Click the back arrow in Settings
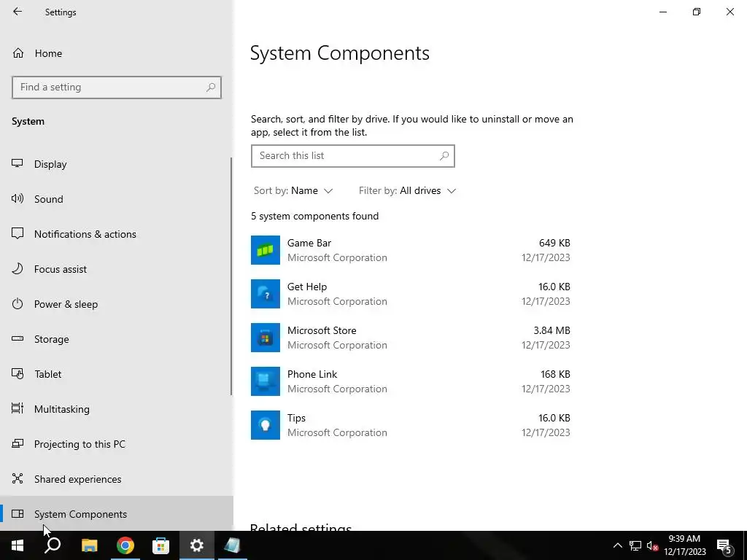The image size is (747, 560). point(18,12)
